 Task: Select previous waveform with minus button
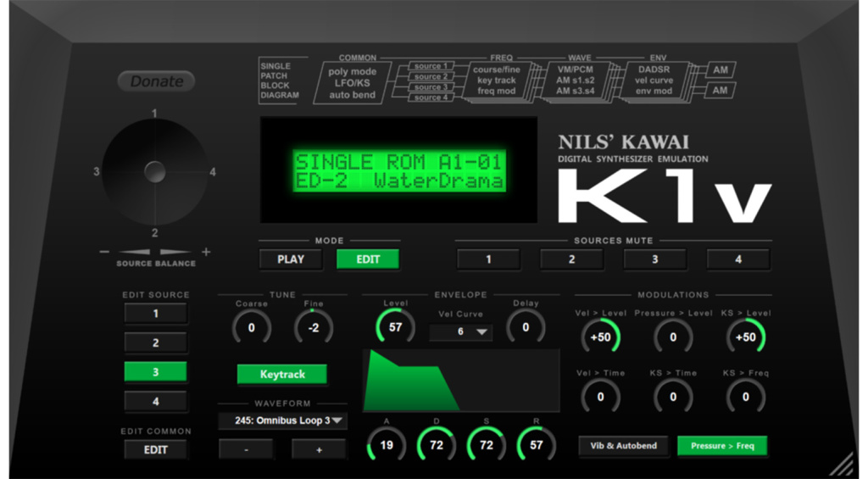tap(247, 449)
